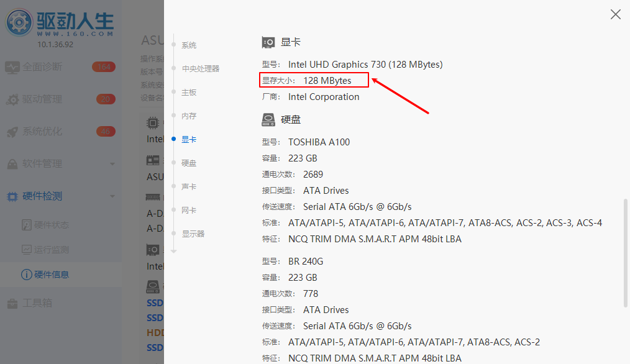The height and width of the screenshot is (364, 630).
Task: Jump to 网卡 section
Action: (189, 211)
